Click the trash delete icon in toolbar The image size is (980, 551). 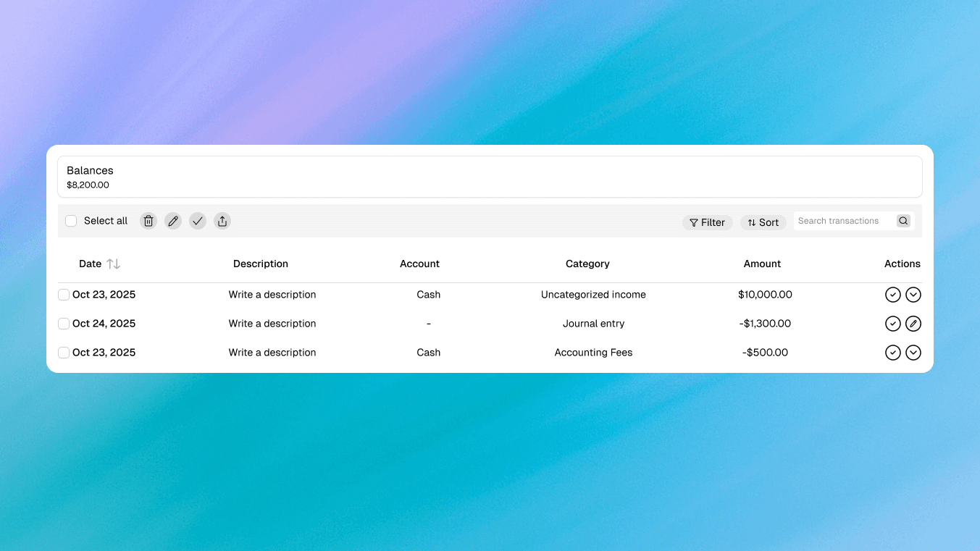(x=148, y=221)
